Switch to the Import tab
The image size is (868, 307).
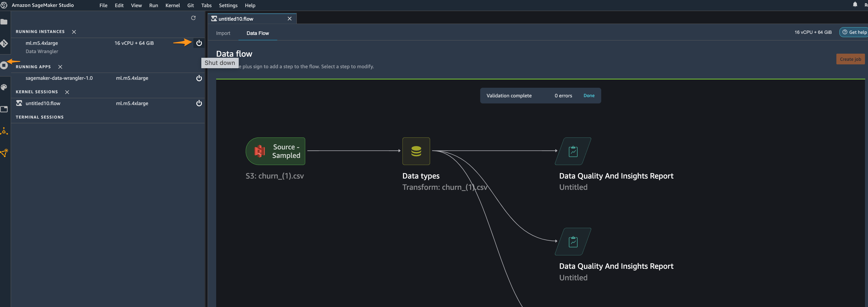tap(223, 33)
